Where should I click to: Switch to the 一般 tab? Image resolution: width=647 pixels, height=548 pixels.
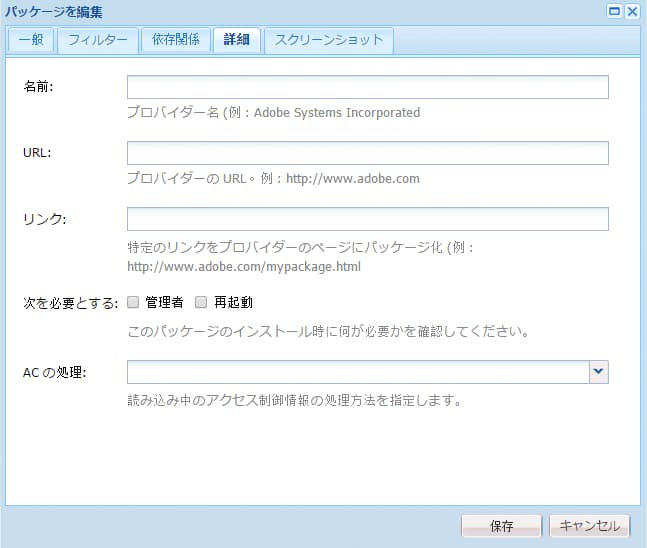pyautogui.click(x=31, y=40)
